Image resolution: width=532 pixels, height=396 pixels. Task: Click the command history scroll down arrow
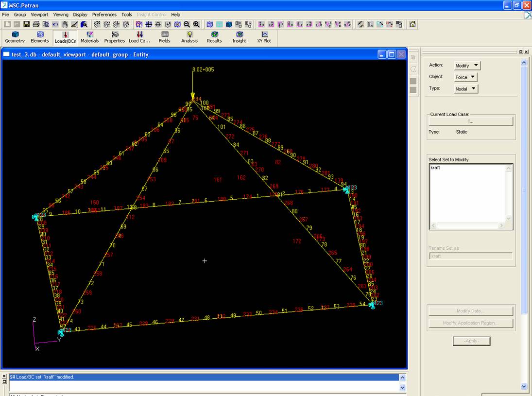pyautogui.click(x=402, y=388)
